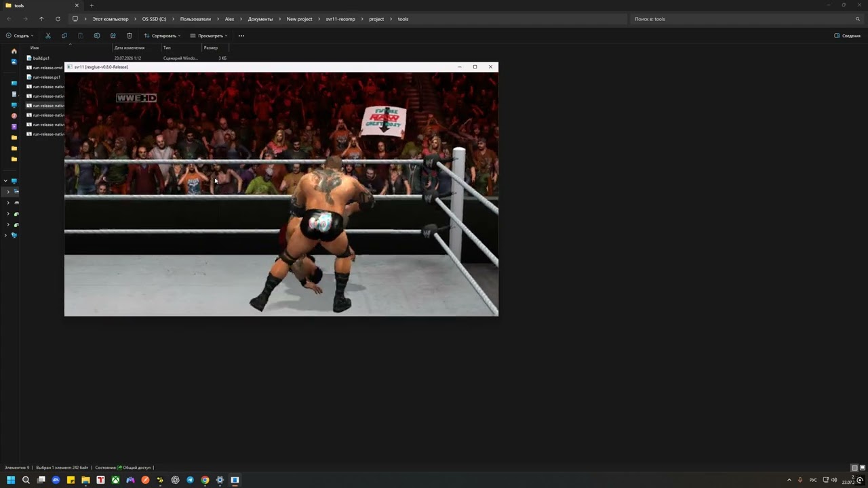Refresh the folder with refresh icon
The image size is (868, 488).
pos(58,19)
